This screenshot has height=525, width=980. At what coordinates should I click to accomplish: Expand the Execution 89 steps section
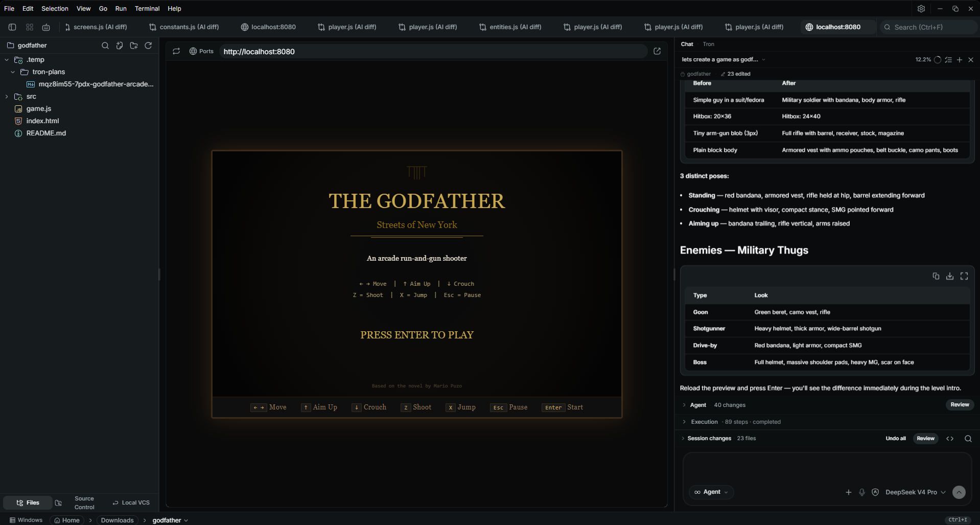pos(684,422)
